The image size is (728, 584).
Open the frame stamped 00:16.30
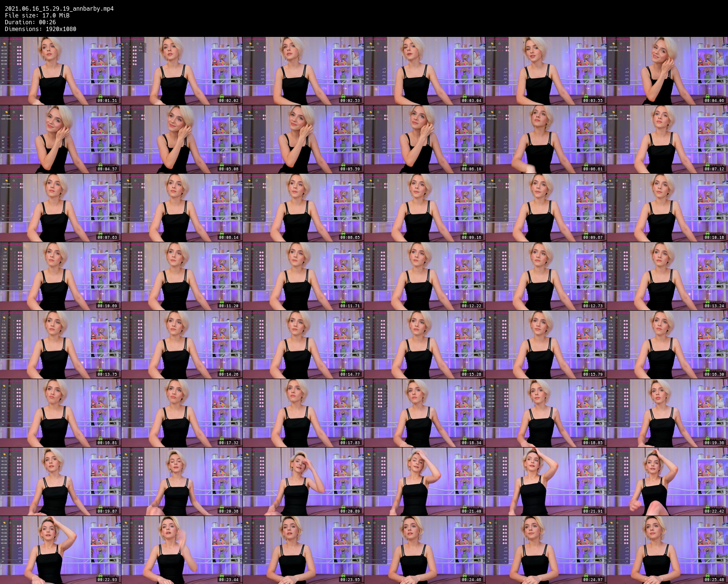pos(667,345)
